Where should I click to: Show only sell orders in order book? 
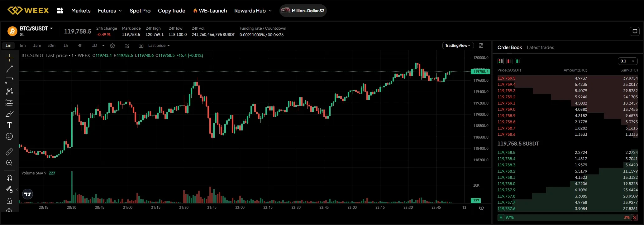pos(509,61)
